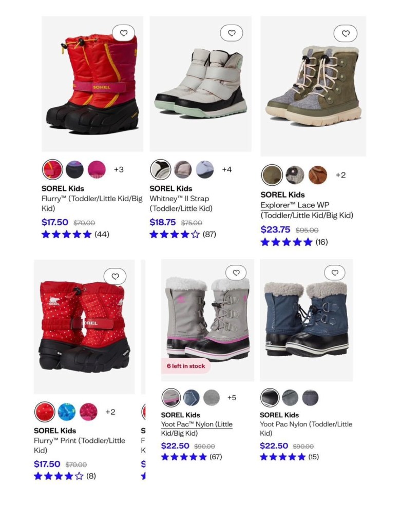Viewport: 420px width, 525px height.
Task: Select the dark navy Flurry color swatch
Action: coord(74,169)
